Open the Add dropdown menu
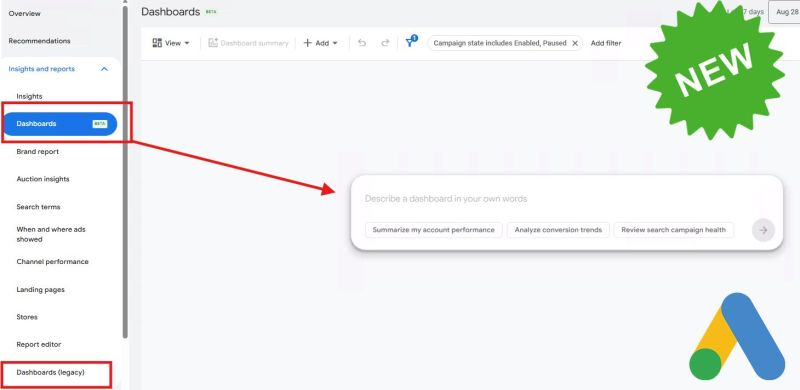Image resolution: width=800 pixels, height=390 pixels. (x=321, y=43)
